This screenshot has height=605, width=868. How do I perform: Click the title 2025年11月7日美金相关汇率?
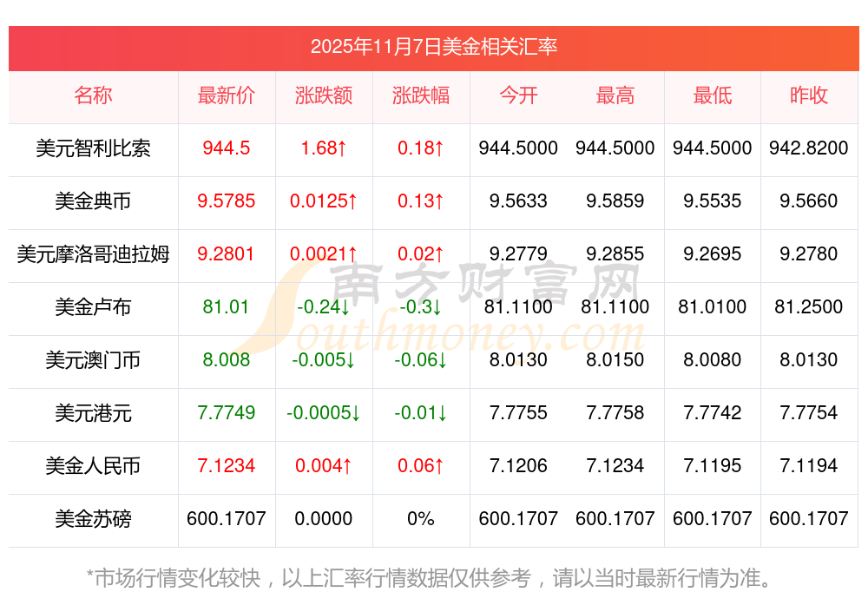[x=433, y=47]
